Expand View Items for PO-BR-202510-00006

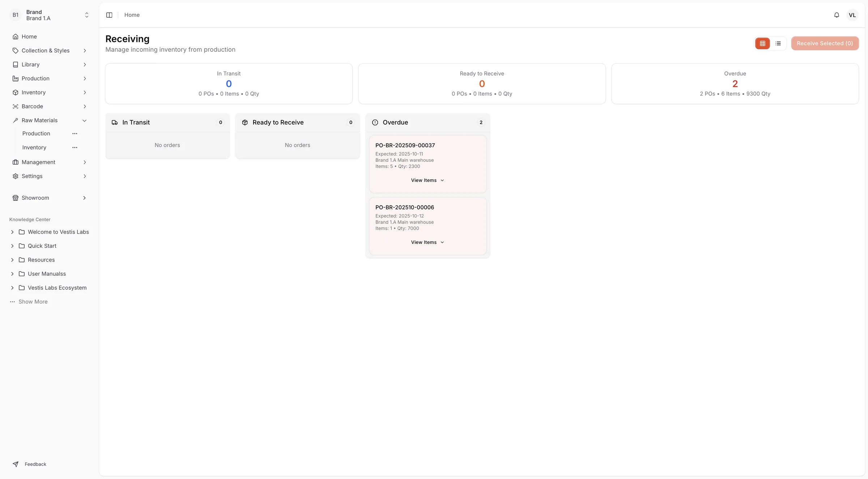pyautogui.click(x=427, y=242)
